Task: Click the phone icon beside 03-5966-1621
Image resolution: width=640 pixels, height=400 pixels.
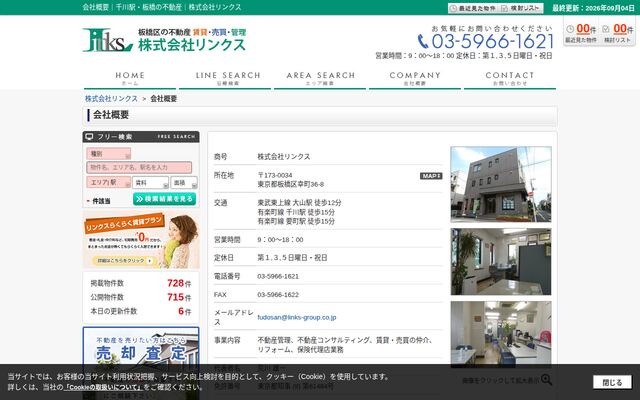Action: click(423, 41)
